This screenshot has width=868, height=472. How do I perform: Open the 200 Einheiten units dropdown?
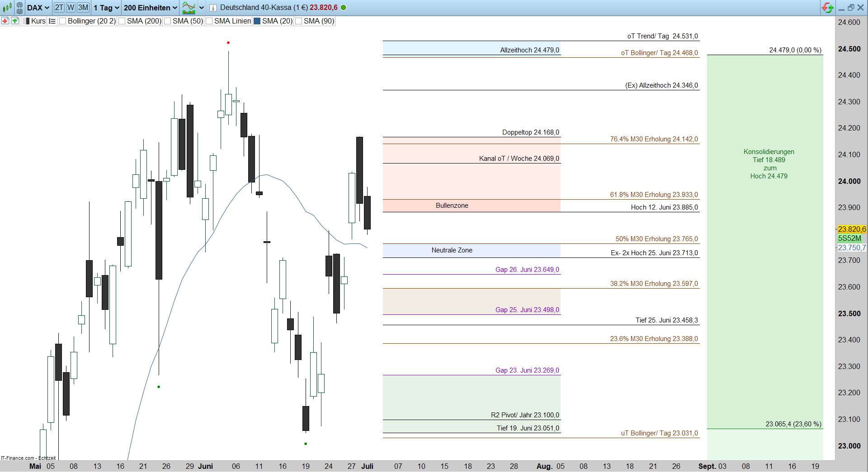point(150,8)
